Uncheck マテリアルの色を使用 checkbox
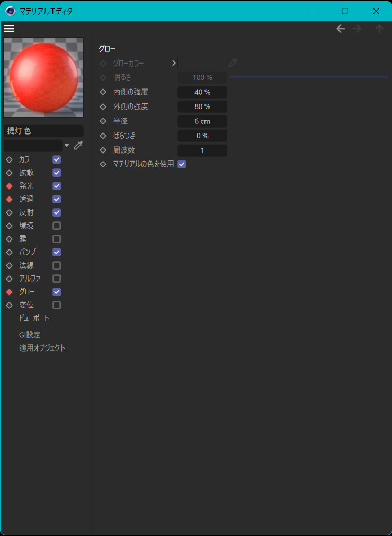The image size is (392, 536). click(x=182, y=164)
